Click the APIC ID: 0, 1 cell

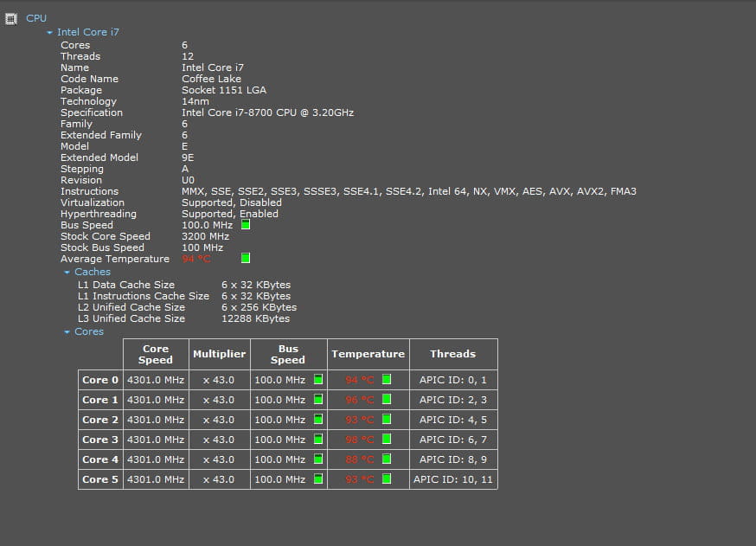pos(453,380)
